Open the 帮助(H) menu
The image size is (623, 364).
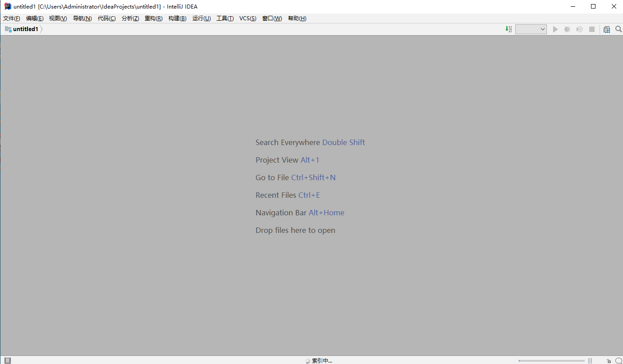pos(297,18)
